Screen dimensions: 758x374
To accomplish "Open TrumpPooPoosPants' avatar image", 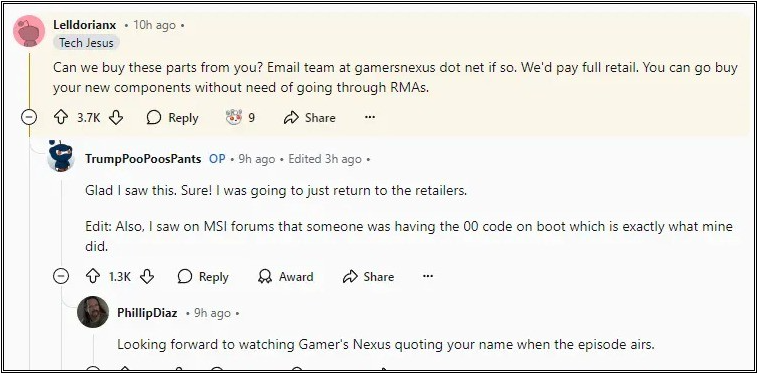I will [61, 156].
